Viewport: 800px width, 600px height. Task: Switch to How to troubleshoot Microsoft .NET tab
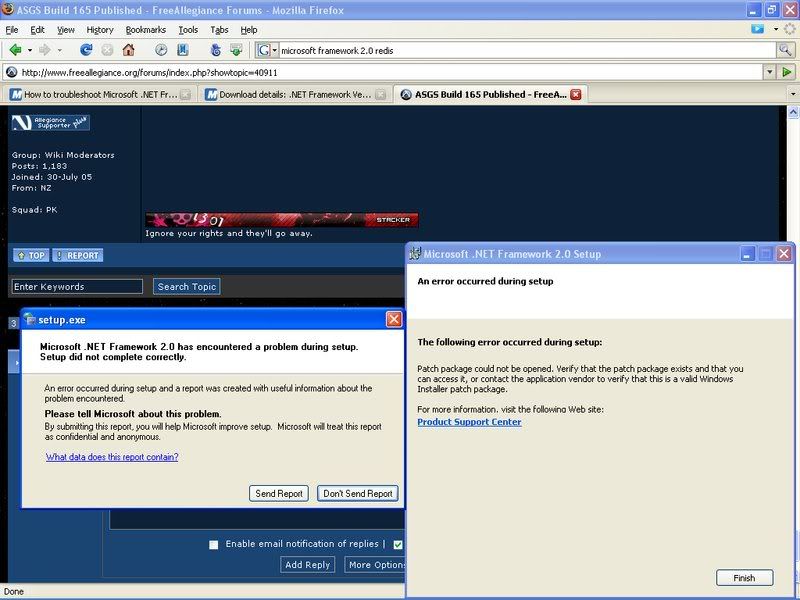tap(99, 94)
